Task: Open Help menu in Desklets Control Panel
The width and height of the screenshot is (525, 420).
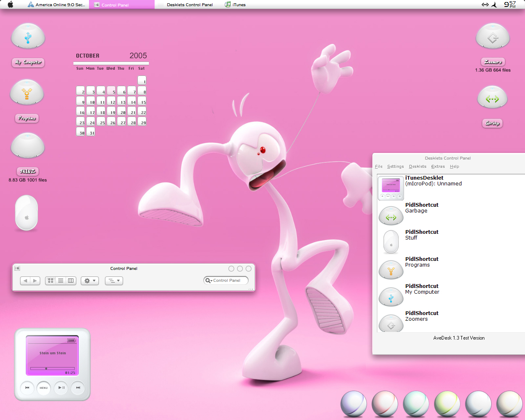Action: 454,167
